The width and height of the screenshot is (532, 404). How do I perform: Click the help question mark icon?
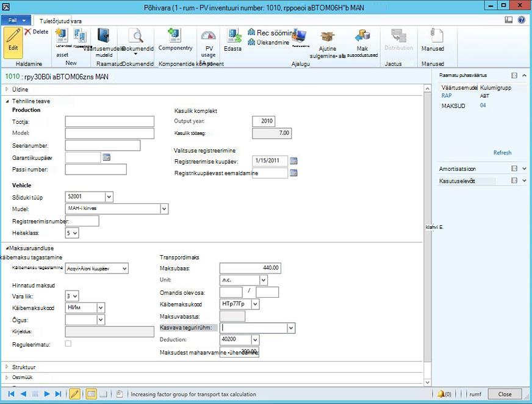(x=522, y=20)
